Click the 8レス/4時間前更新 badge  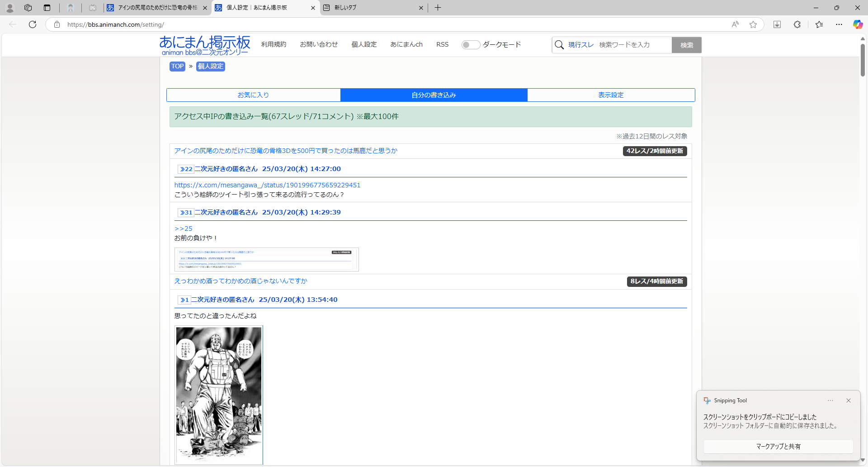point(657,281)
